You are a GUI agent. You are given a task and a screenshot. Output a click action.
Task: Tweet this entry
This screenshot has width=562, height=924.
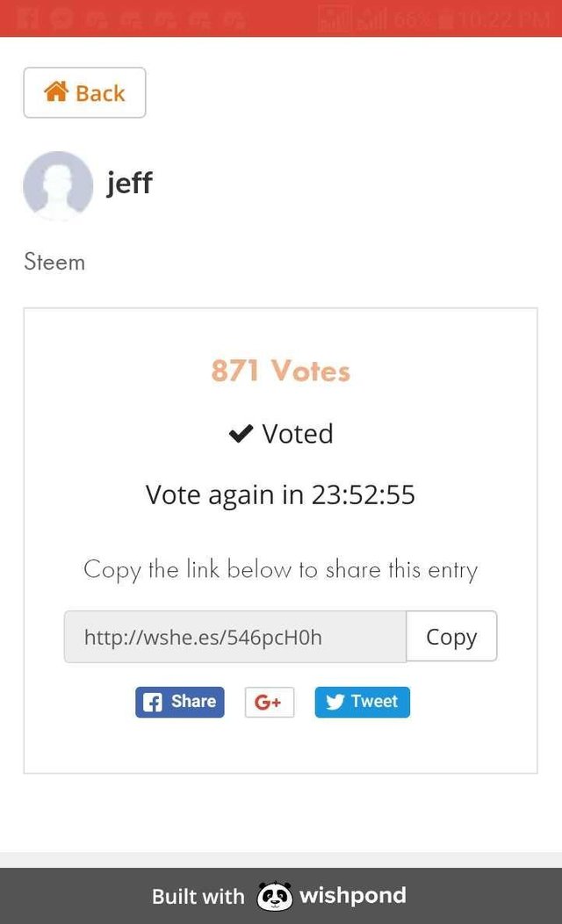[x=362, y=702]
